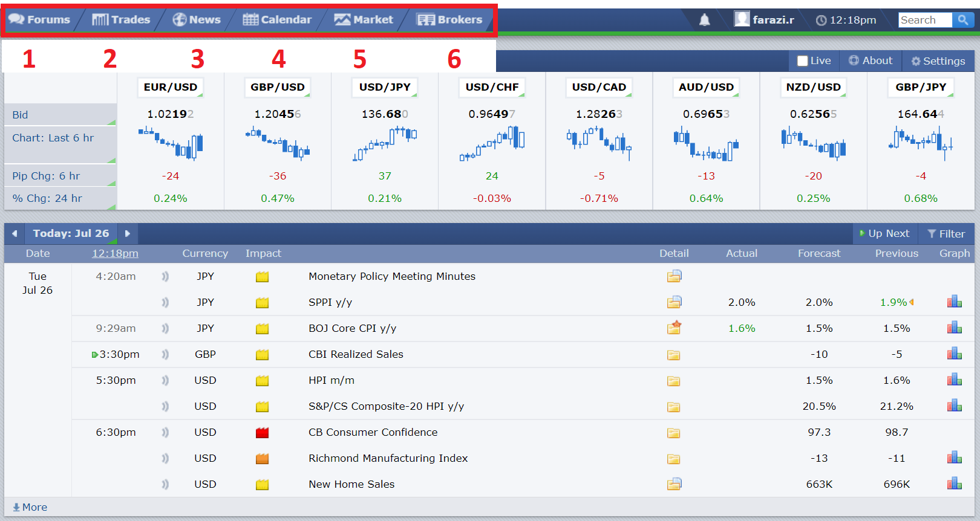Switch to the Brokers tab
Screen dimensions: 980x521
[449, 20]
